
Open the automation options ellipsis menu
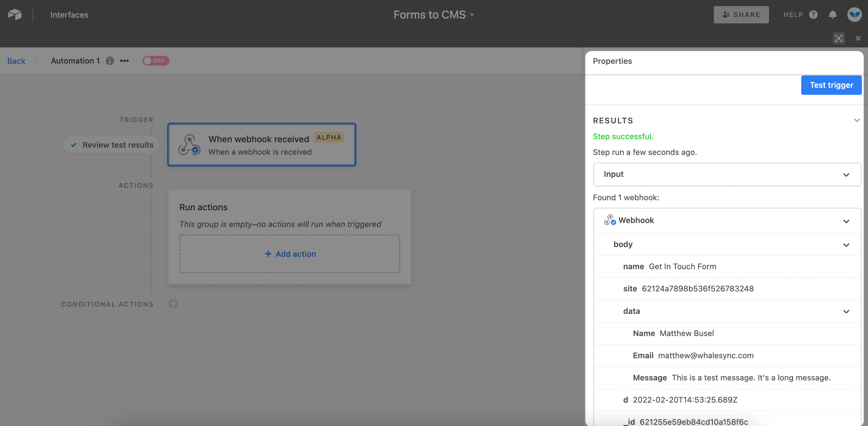coord(124,61)
